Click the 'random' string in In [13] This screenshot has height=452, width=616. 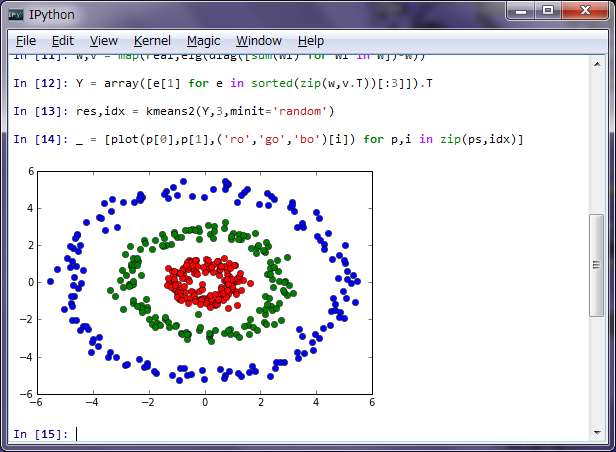tap(300, 111)
